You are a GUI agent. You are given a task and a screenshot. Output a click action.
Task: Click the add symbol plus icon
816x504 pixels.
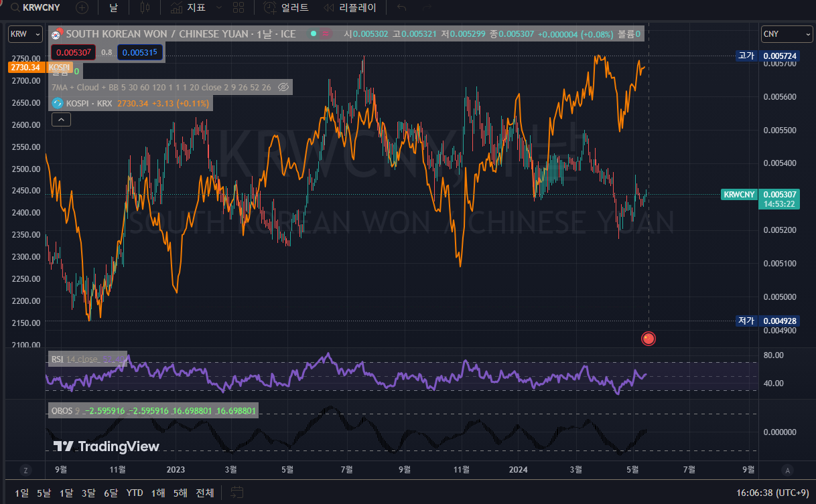click(x=82, y=8)
